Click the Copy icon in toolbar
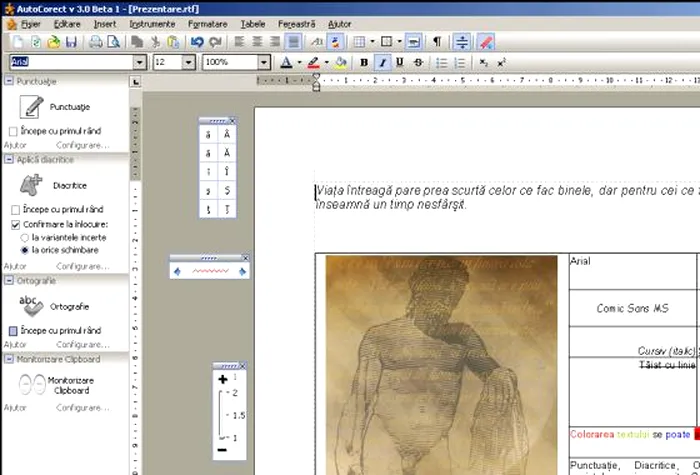 137,42
